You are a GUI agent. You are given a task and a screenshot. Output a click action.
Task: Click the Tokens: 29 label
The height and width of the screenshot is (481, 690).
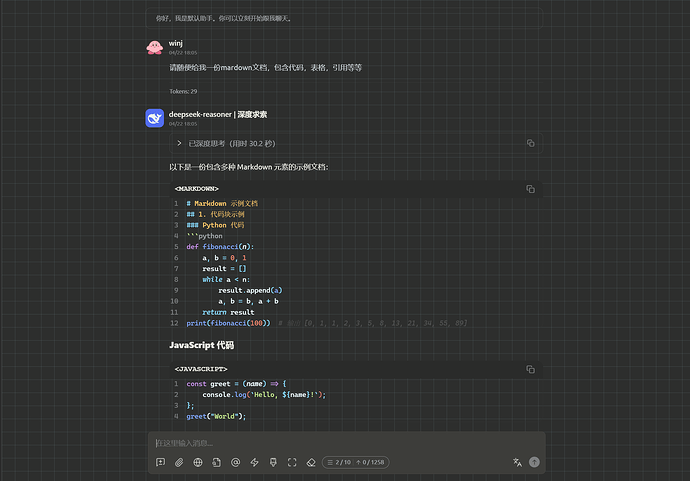coord(183,91)
